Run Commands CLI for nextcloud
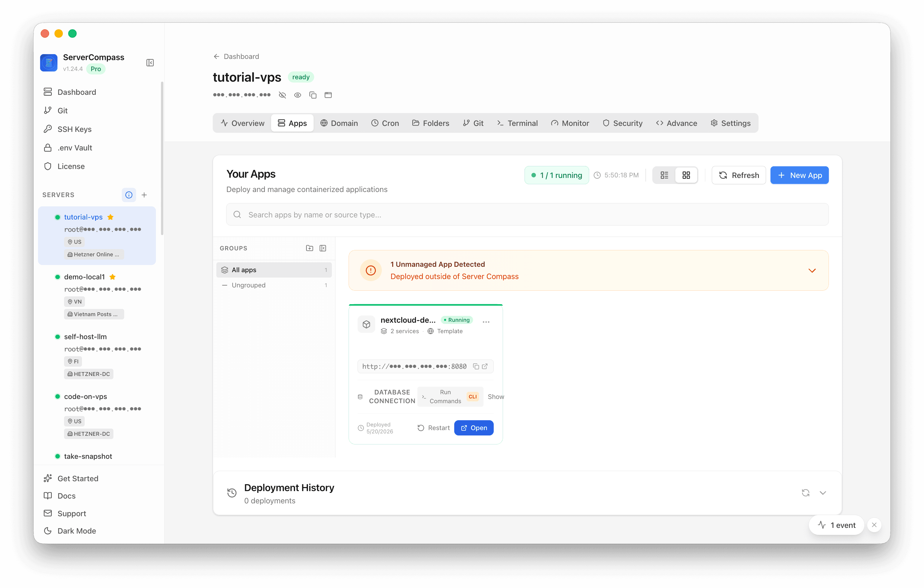 (x=451, y=397)
